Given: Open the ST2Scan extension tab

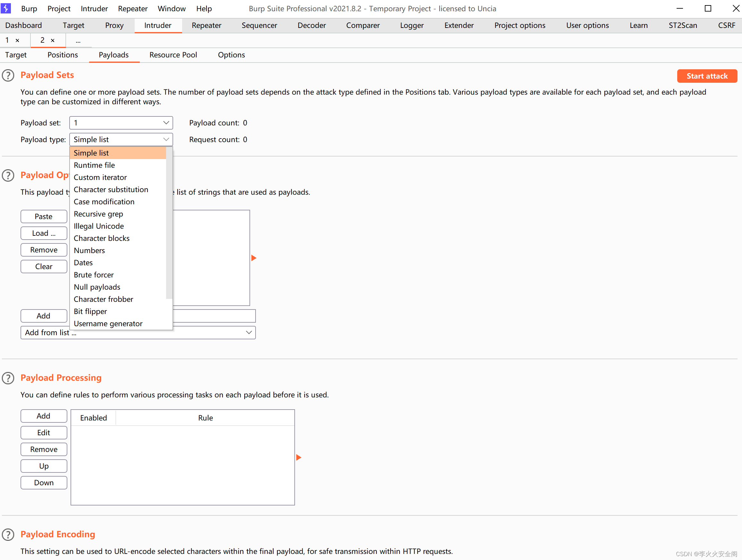Looking at the screenshot, I should click(683, 26).
